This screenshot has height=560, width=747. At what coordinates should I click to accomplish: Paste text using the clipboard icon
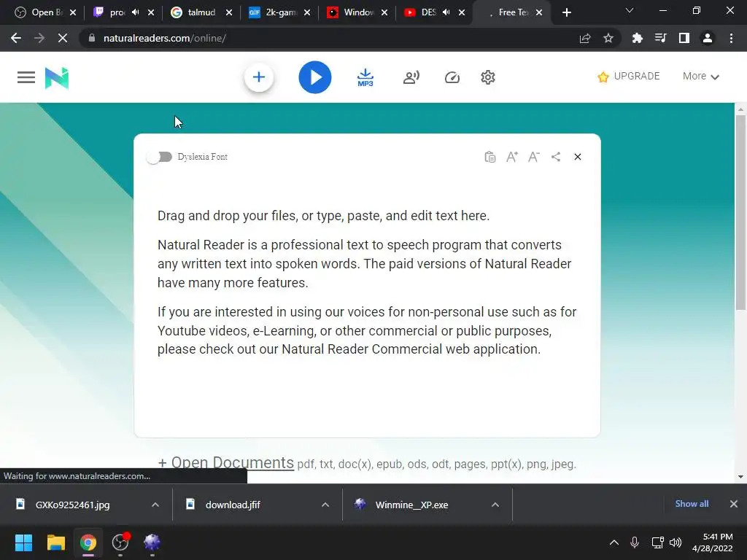coord(489,157)
